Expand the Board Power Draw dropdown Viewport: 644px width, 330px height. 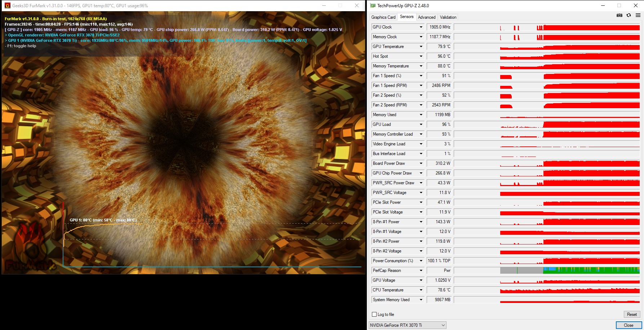421,163
